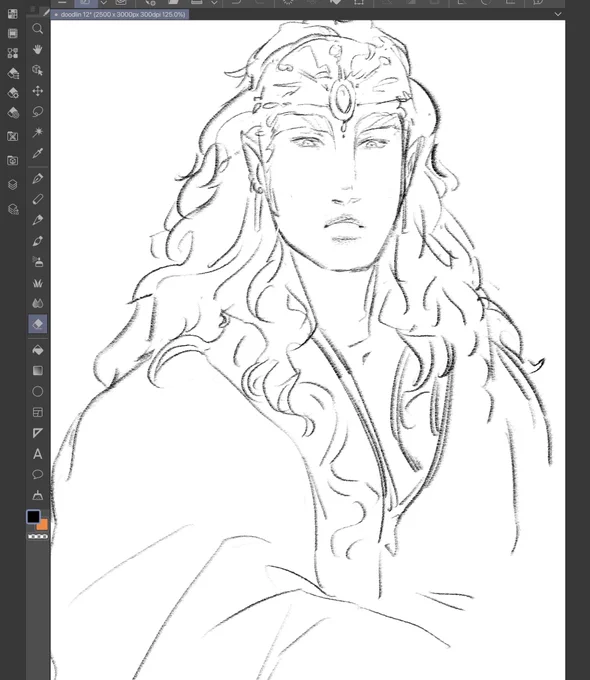Open the Brush Size palette icon
The height and width of the screenshot is (680, 590).
click(13, 113)
